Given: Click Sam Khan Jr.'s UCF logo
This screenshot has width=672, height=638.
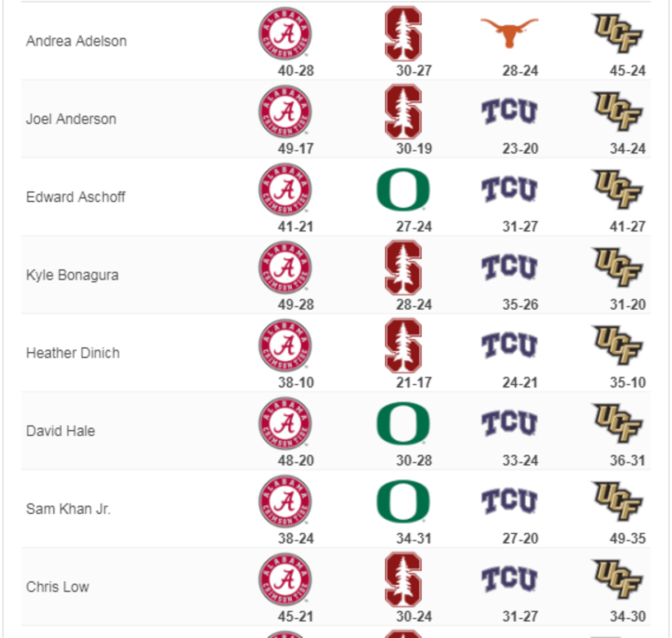Looking at the screenshot, I should (x=617, y=501).
